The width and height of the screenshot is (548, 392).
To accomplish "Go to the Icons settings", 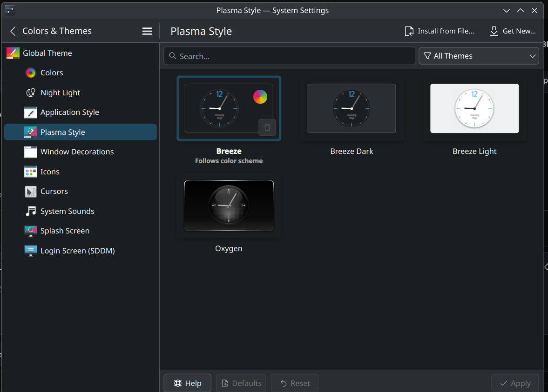I will [x=50, y=172].
